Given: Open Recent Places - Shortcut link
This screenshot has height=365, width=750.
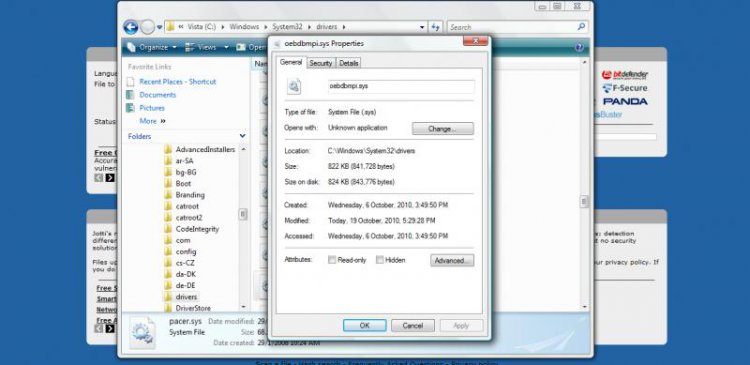Looking at the screenshot, I should pos(177,82).
